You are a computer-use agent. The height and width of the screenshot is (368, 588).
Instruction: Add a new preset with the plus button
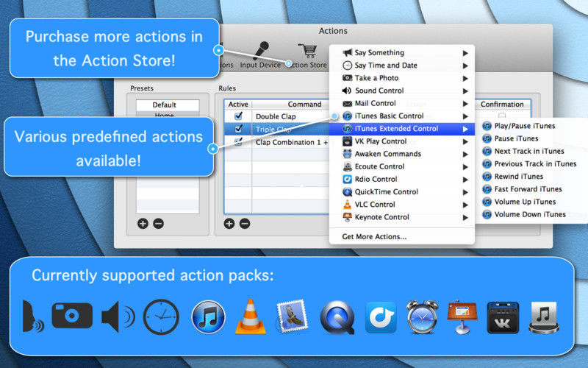pyautogui.click(x=143, y=224)
